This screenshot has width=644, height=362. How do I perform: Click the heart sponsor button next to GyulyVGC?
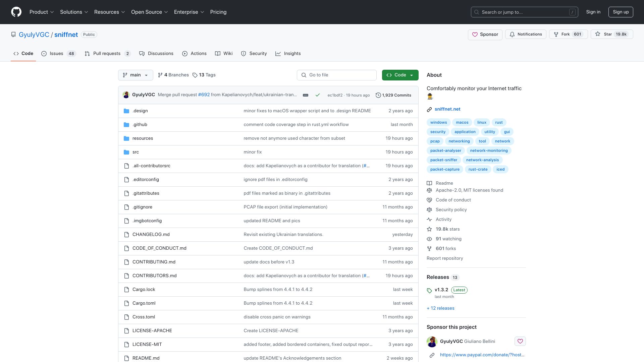[x=520, y=341]
